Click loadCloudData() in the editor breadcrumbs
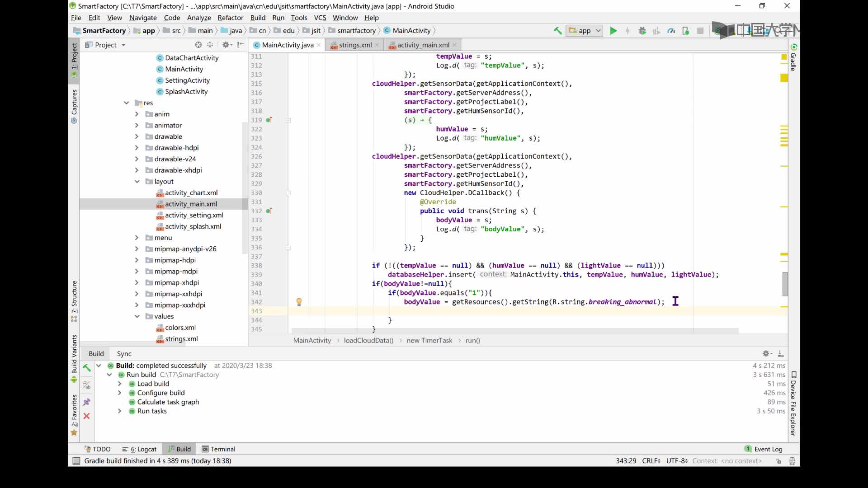868x488 pixels. point(368,341)
